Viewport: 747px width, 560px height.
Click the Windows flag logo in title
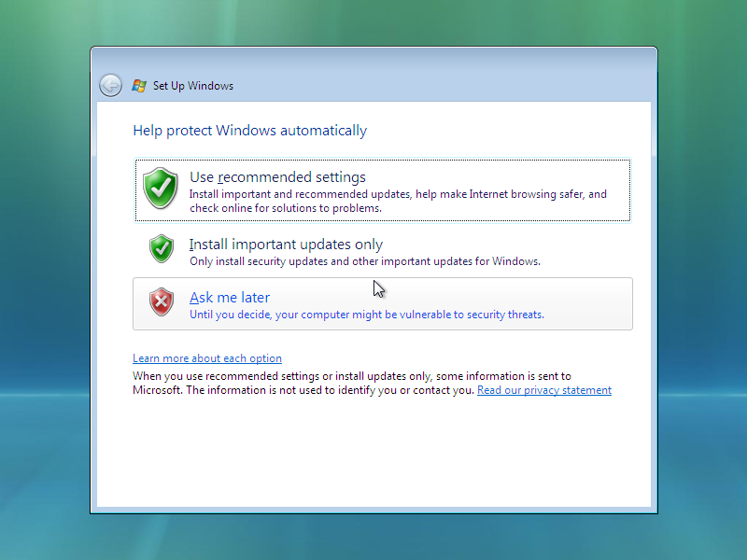(139, 86)
